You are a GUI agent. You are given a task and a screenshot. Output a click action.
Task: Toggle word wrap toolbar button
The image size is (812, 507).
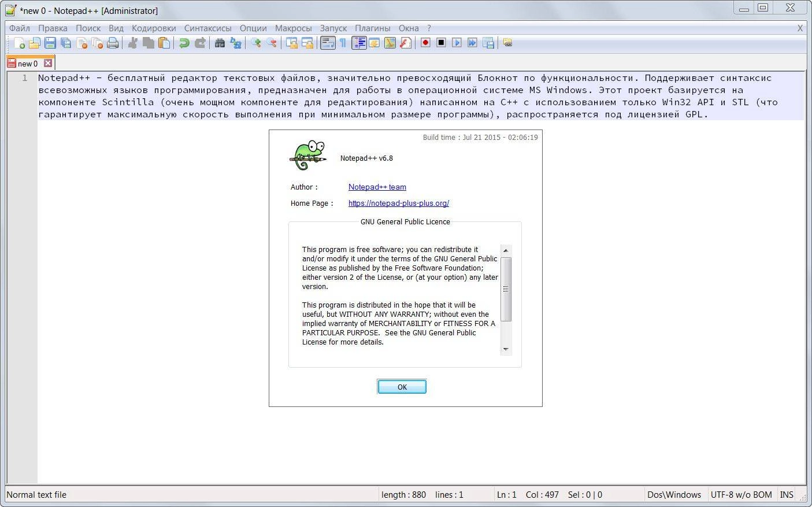click(328, 43)
